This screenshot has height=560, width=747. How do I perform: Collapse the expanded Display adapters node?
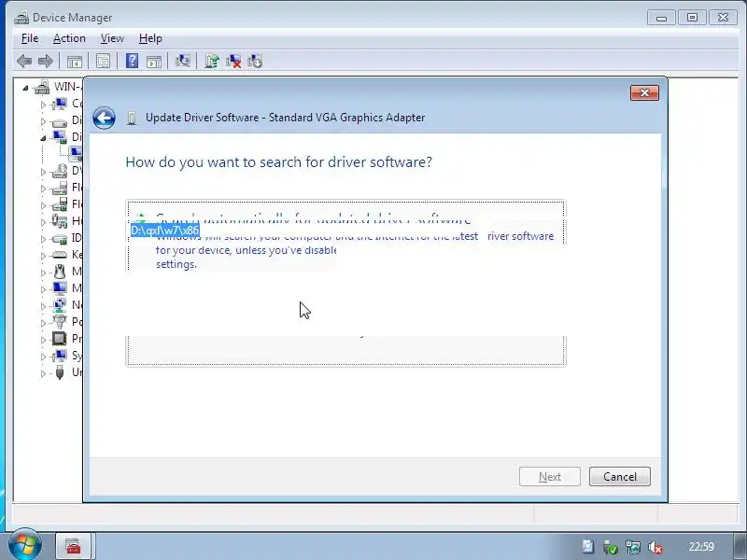click(x=43, y=138)
